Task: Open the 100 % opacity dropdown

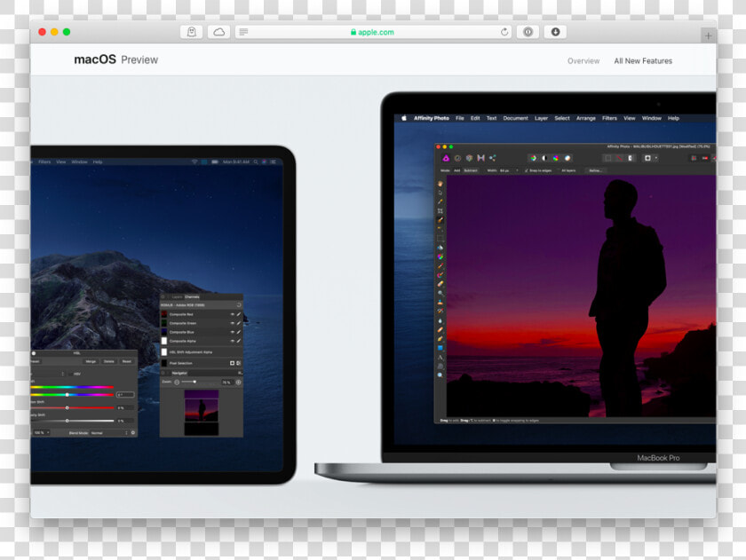Action: click(41, 433)
